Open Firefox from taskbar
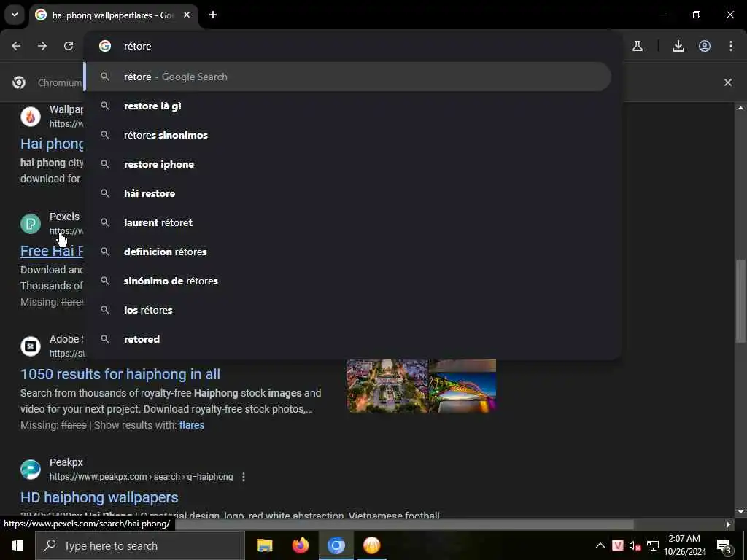The image size is (747, 560). point(300,545)
